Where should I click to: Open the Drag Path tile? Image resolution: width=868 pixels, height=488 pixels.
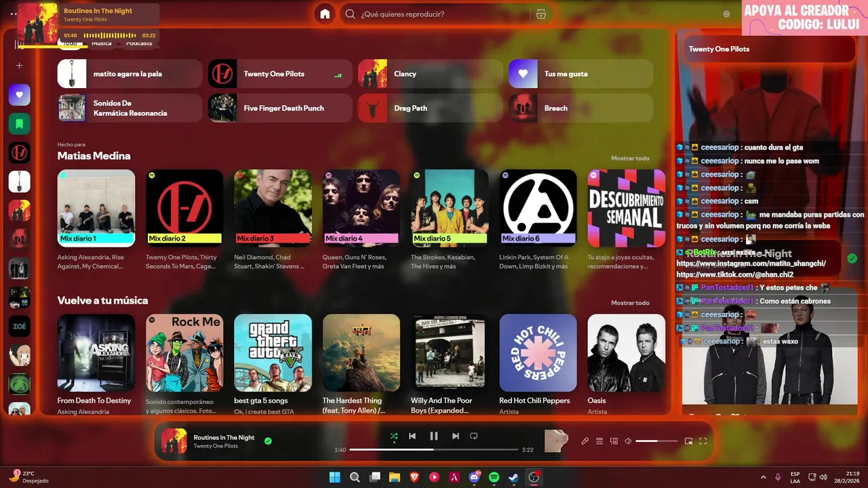(431, 108)
